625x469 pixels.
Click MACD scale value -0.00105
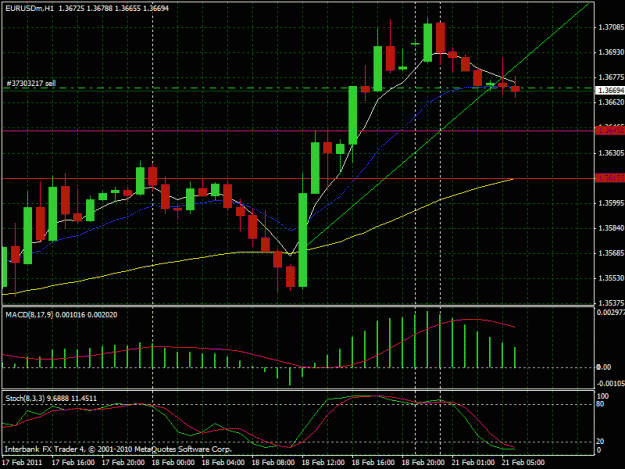[611, 383]
